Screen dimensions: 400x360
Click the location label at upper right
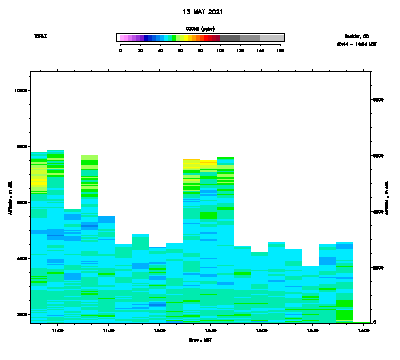357,36
